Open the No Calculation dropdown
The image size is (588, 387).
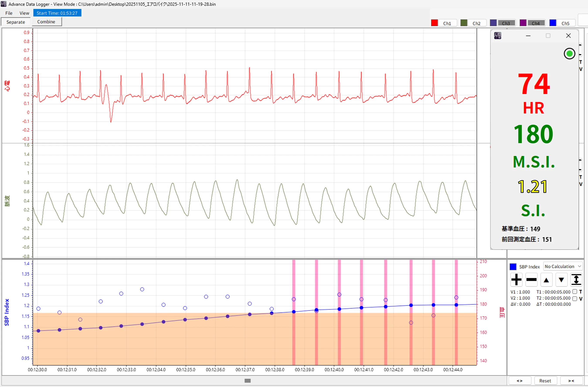tap(563, 266)
